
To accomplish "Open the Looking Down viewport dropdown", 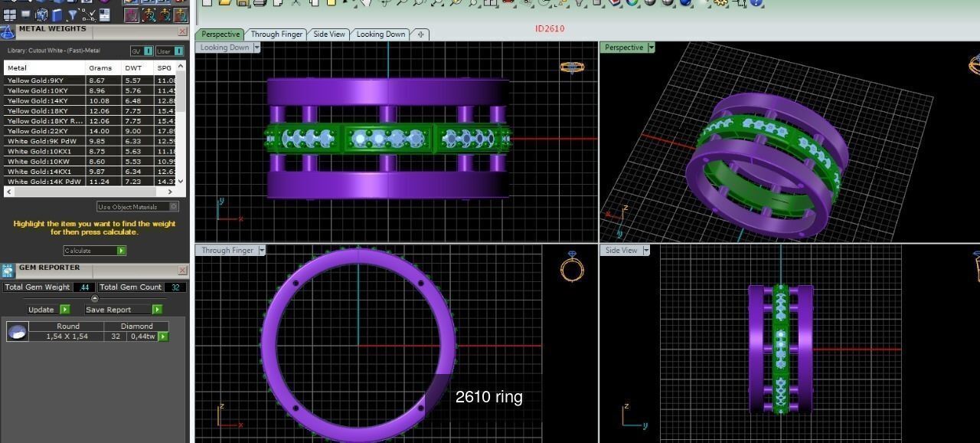I will point(256,48).
